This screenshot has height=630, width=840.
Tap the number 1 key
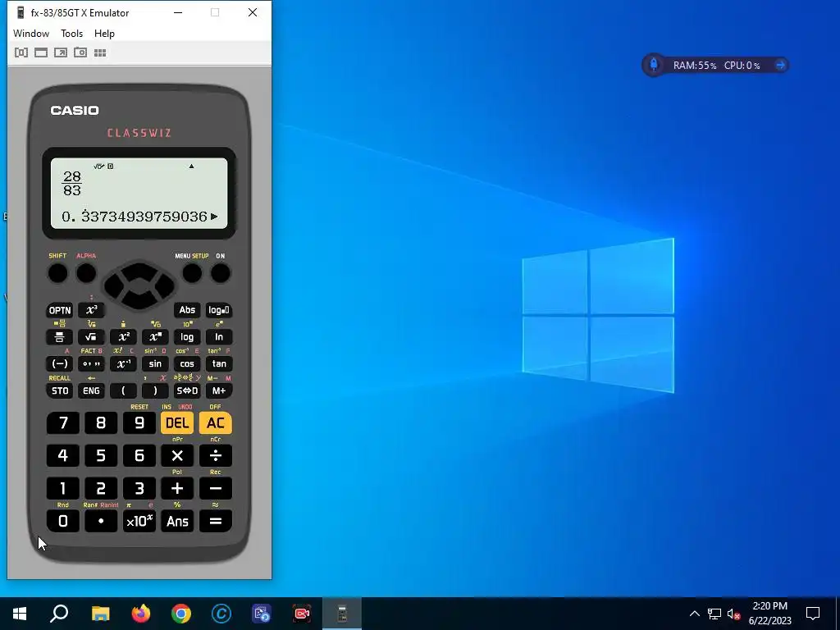tap(62, 489)
